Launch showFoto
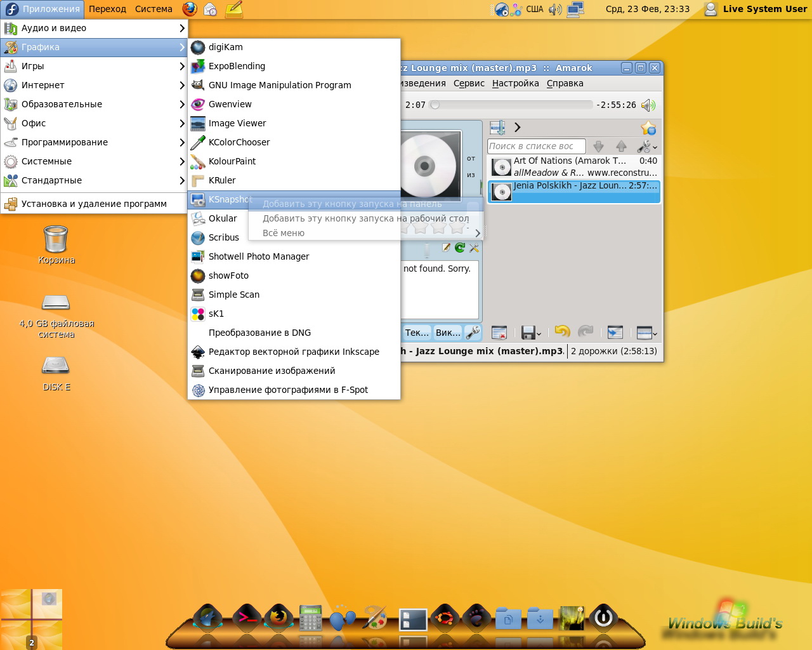 click(x=294, y=275)
